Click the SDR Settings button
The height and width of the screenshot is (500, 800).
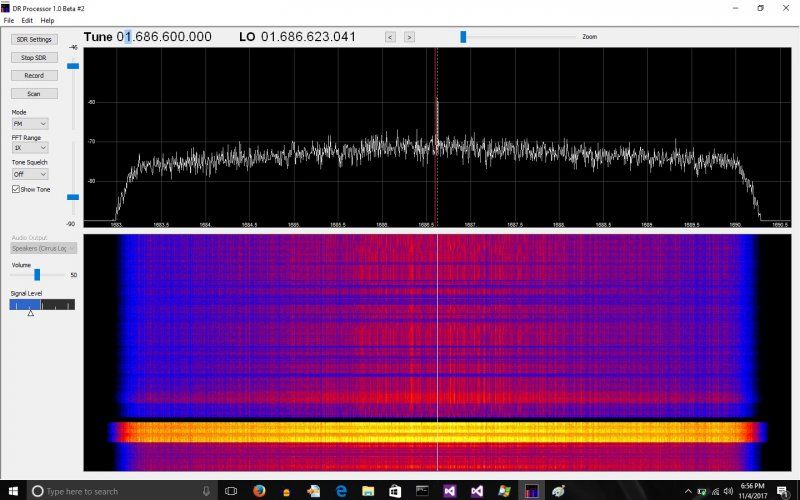[x=34, y=39]
